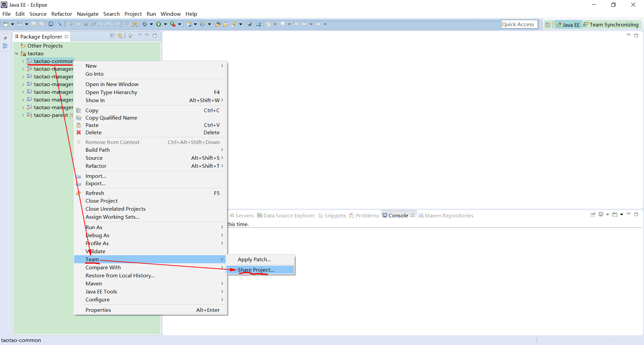
Task: Close the Package Explorer tab
Action: click(66, 37)
